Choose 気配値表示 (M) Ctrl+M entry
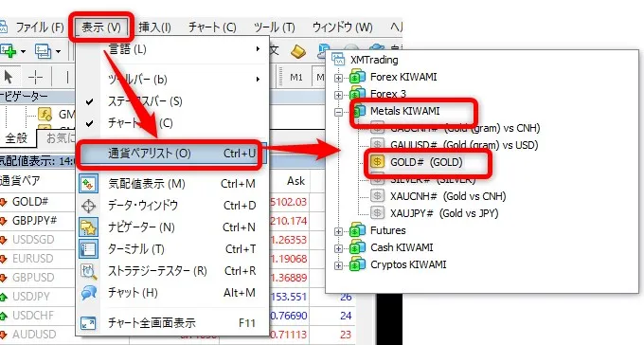The height and width of the screenshot is (345, 644). [x=172, y=184]
